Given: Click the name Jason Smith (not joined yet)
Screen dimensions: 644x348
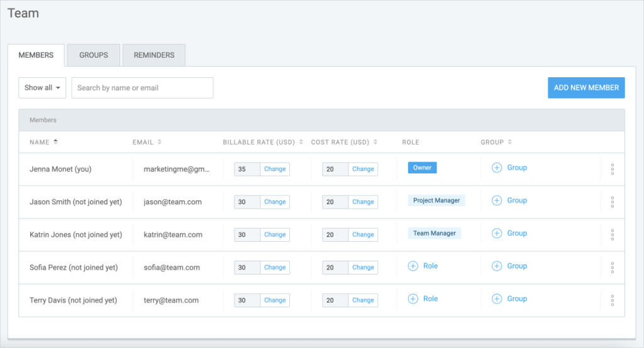Looking at the screenshot, I should 75,202.
